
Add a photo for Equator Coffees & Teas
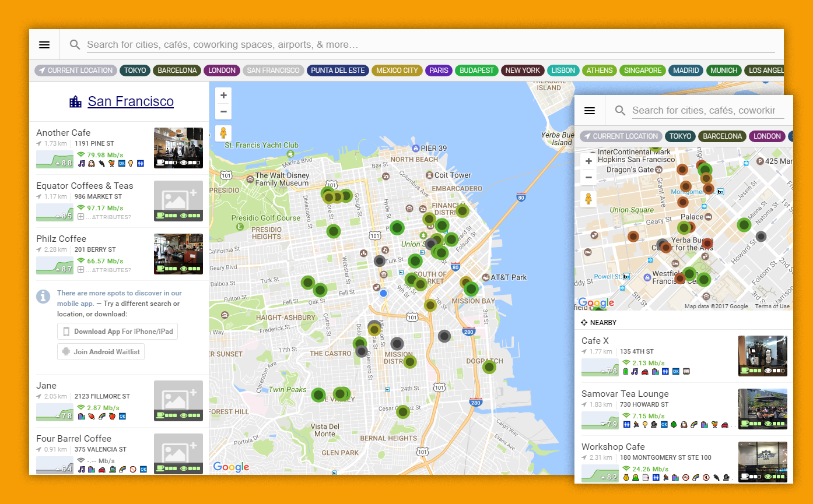[178, 201]
